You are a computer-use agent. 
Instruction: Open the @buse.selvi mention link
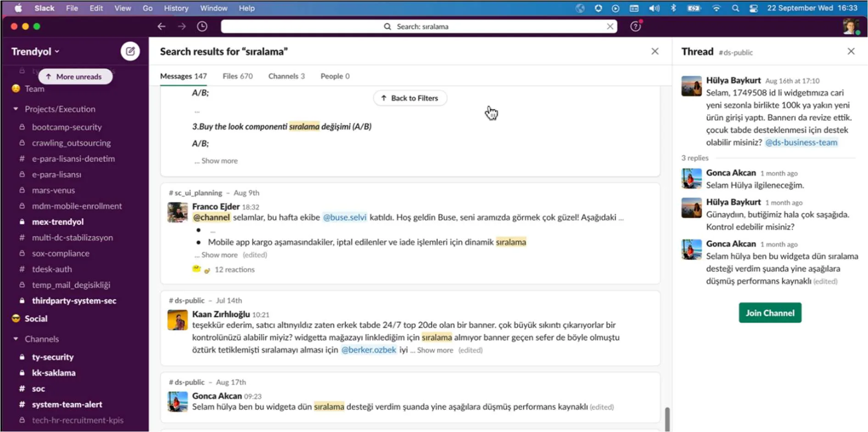click(345, 217)
